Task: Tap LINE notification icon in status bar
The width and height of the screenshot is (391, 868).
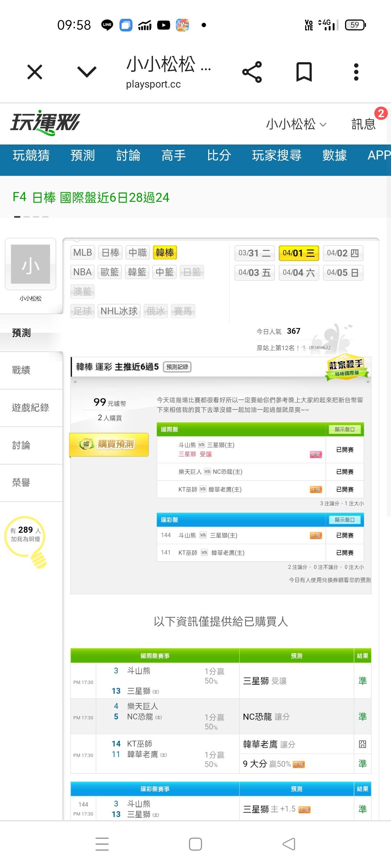Action: (x=107, y=25)
